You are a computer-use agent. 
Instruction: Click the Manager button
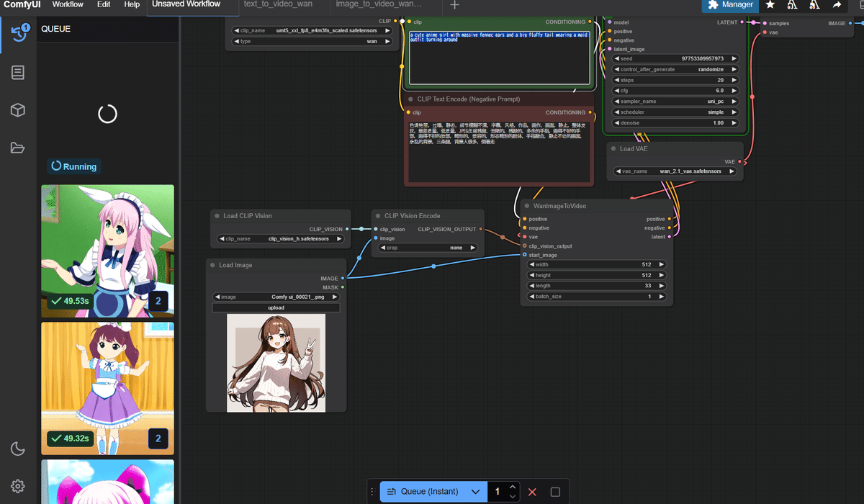coord(730,5)
